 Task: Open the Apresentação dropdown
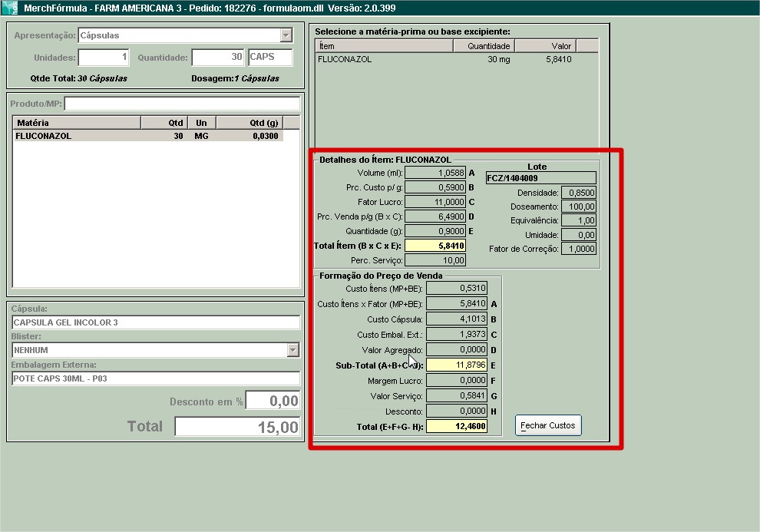tap(286, 35)
